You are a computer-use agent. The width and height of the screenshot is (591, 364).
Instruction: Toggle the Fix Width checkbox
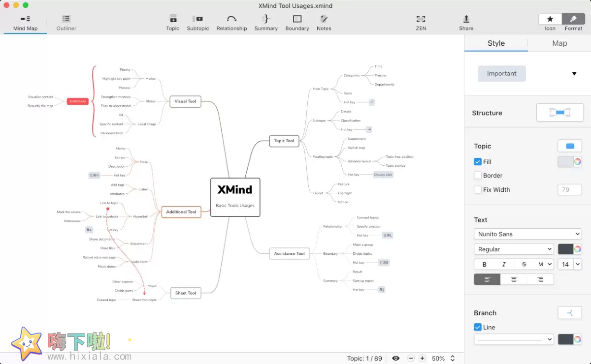point(478,190)
